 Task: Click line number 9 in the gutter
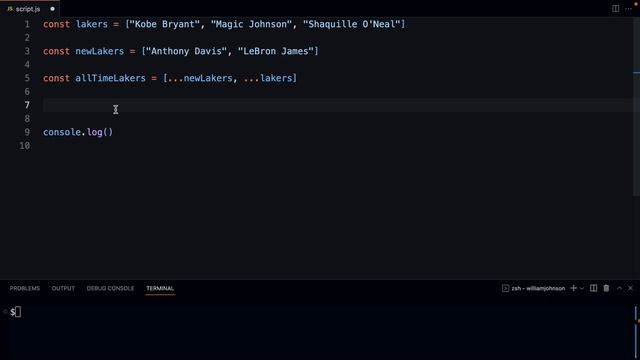[27, 132]
